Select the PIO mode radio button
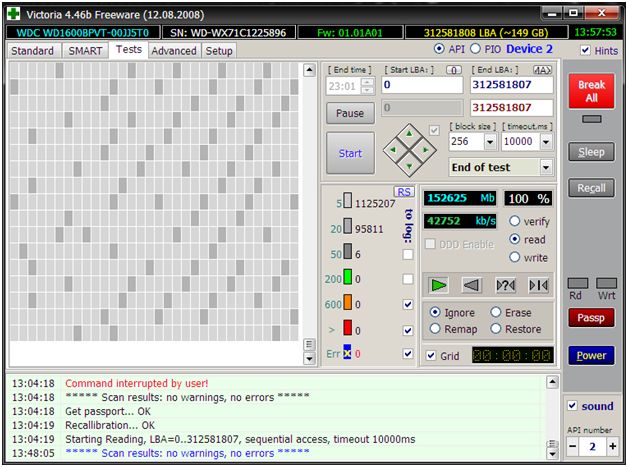 coord(475,49)
